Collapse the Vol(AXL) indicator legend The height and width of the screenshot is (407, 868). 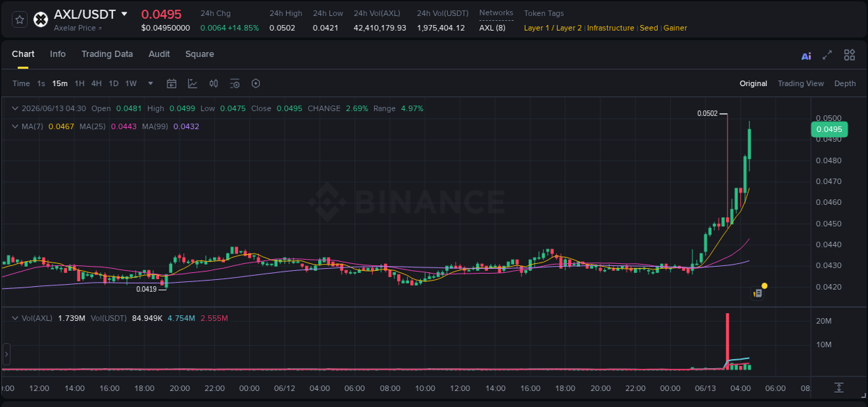click(x=15, y=318)
